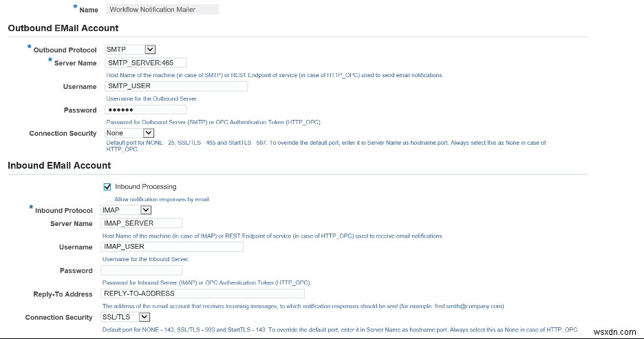Select the outbound Password field with dots
Image resolution: width=644 pixels, height=339 pixels.
[x=146, y=110]
